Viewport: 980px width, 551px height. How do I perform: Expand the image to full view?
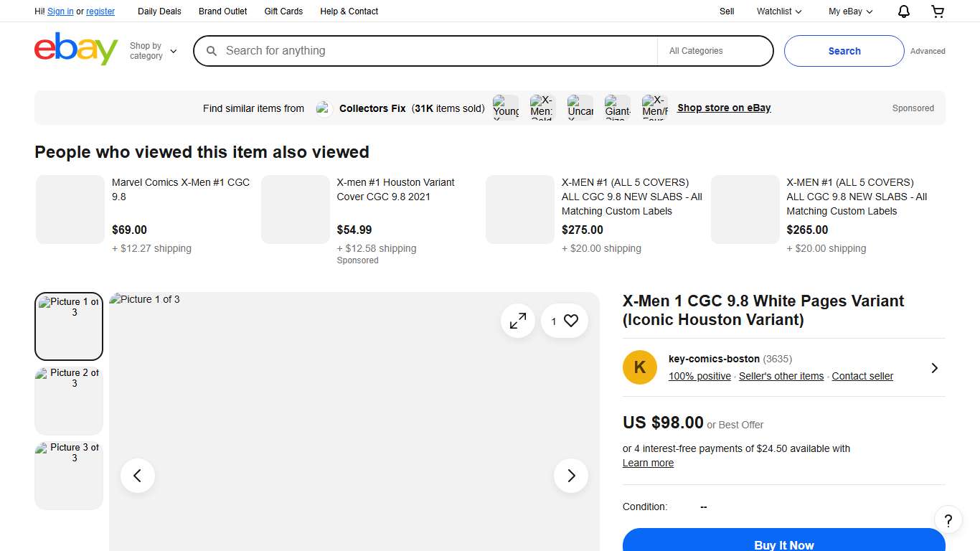518,321
